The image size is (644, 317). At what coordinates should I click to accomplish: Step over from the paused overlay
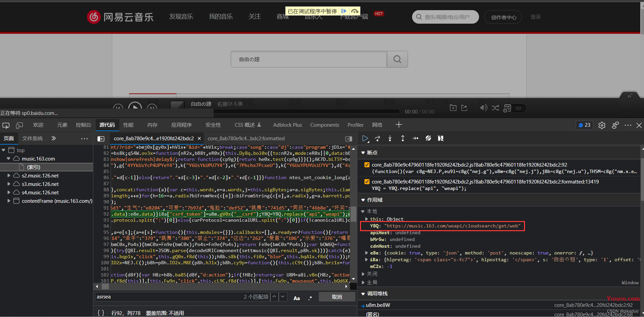tap(355, 11)
